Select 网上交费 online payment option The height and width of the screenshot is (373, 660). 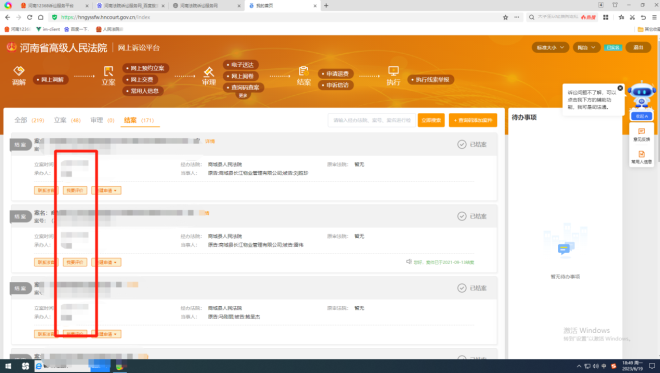coord(141,80)
